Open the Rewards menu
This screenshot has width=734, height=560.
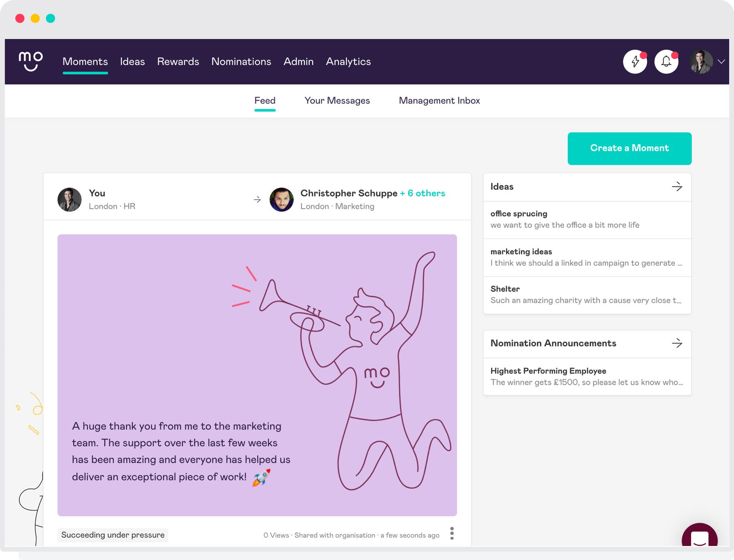178,62
